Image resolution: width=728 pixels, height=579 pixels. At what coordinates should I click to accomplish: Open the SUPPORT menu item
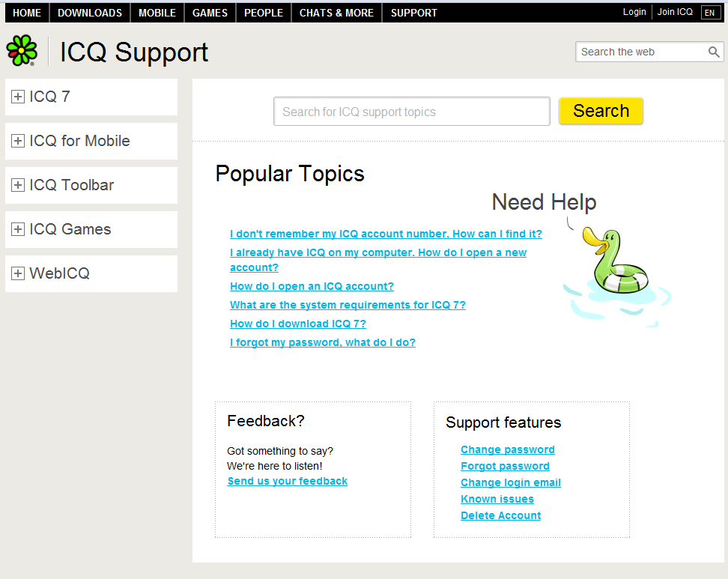414,13
